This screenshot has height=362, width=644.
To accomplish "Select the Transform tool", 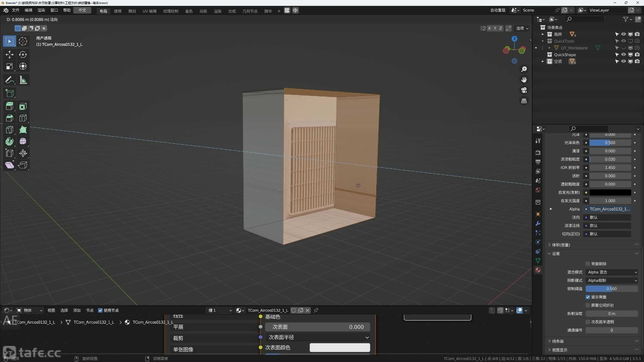I will [x=23, y=66].
